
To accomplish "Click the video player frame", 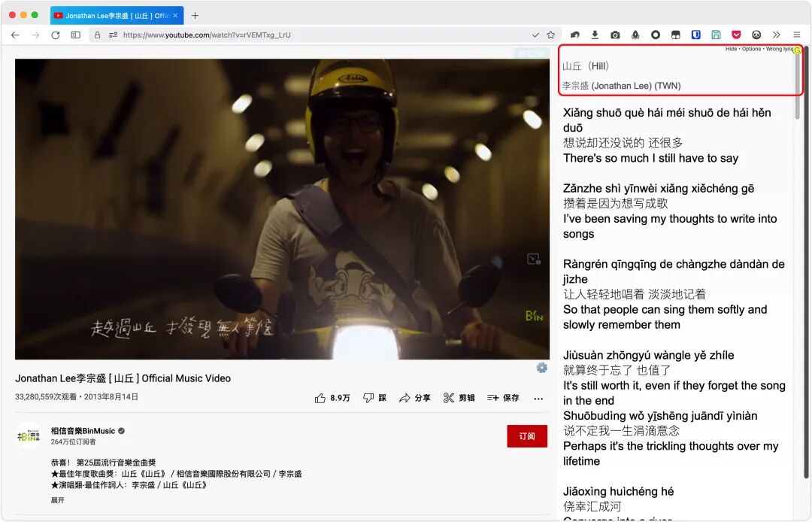I will 282,208.
